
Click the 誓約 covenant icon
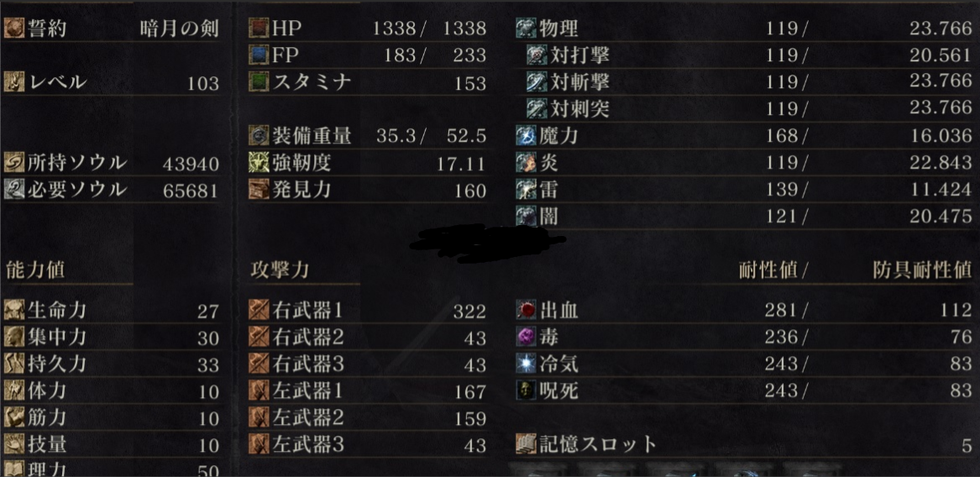[x=13, y=28]
